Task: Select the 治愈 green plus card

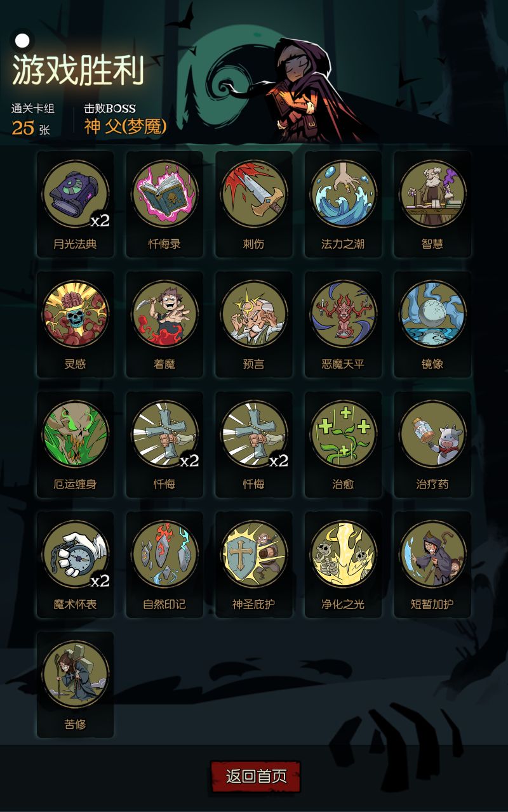Action: 343,444
